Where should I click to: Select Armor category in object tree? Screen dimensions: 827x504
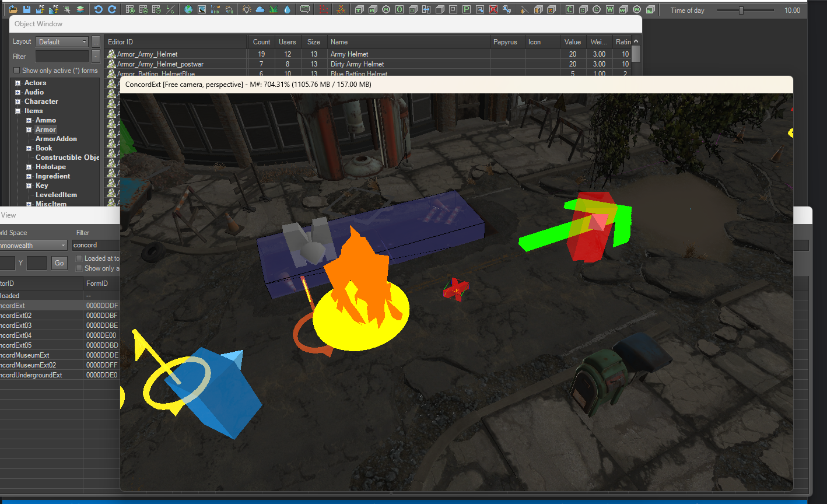45,129
